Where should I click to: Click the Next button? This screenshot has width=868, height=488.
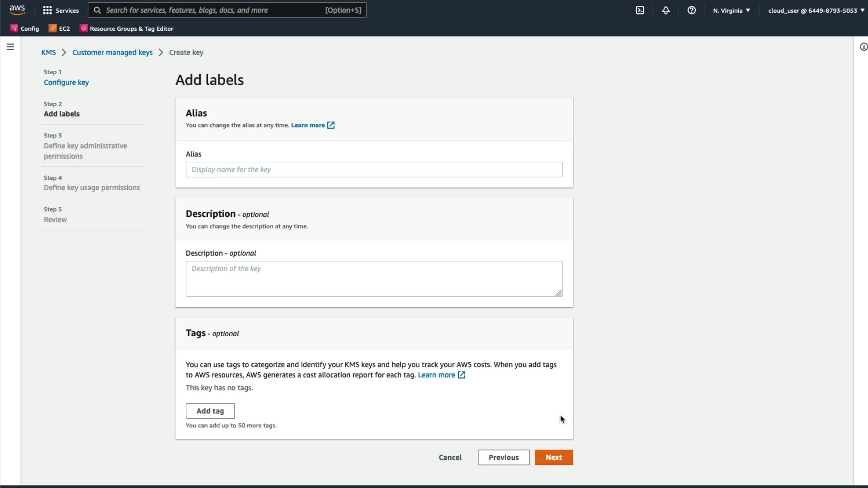click(x=553, y=457)
